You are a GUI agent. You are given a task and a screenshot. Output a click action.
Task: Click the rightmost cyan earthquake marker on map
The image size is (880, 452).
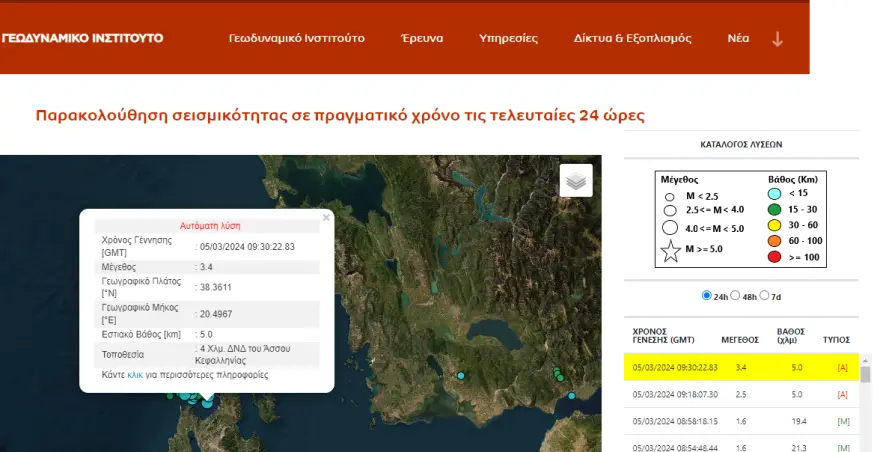(x=571, y=397)
